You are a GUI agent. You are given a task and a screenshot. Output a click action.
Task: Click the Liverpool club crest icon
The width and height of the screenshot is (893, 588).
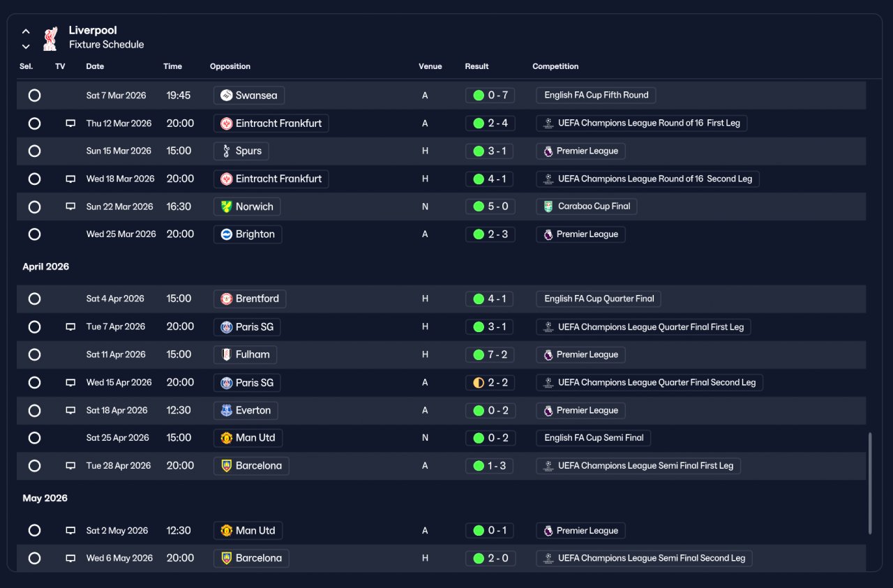[x=50, y=38]
